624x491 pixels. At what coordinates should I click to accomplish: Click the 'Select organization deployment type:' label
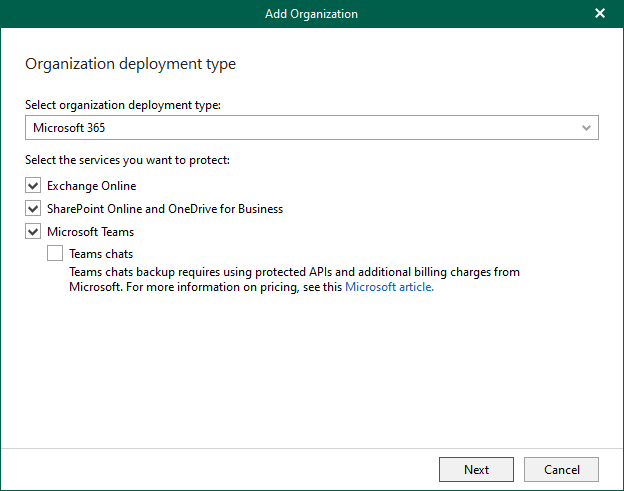[121, 105]
